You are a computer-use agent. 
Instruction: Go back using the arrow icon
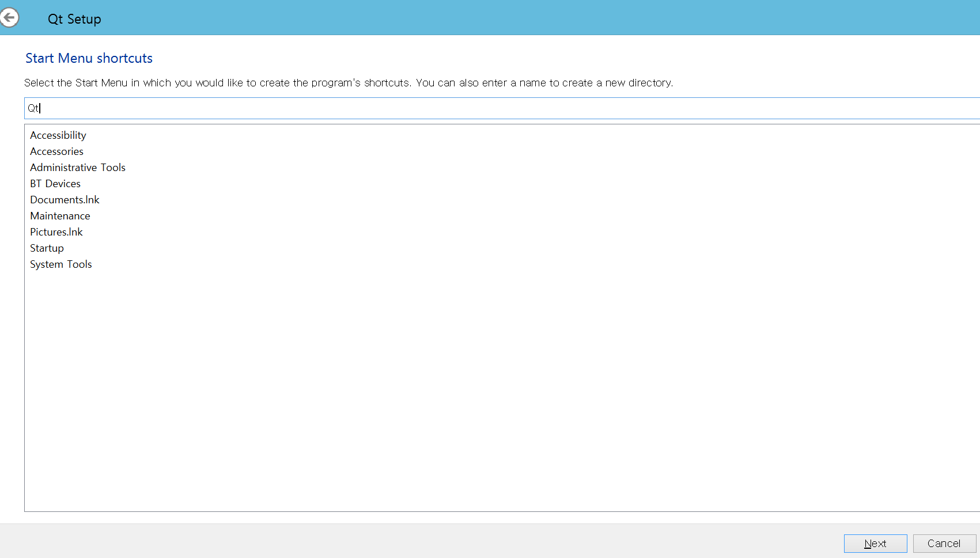point(9,17)
